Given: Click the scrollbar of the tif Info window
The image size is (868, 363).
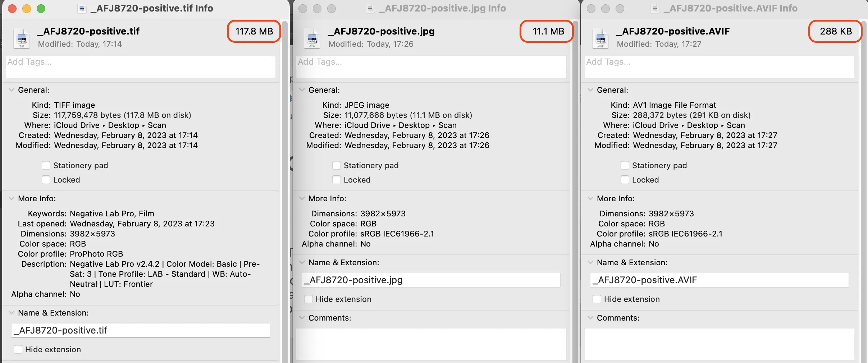Looking at the screenshot, I should click(285, 191).
